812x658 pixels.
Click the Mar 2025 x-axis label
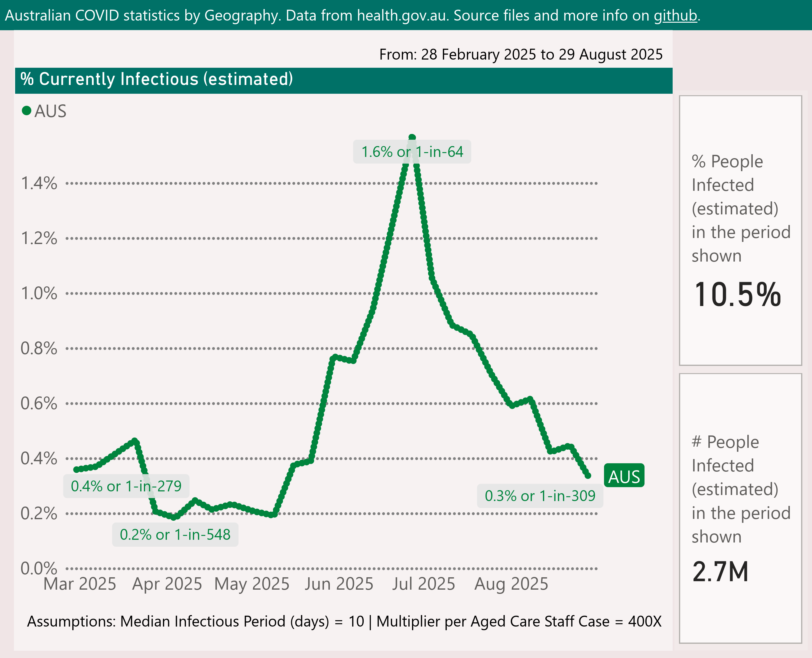pyautogui.click(x=80, y=584)
